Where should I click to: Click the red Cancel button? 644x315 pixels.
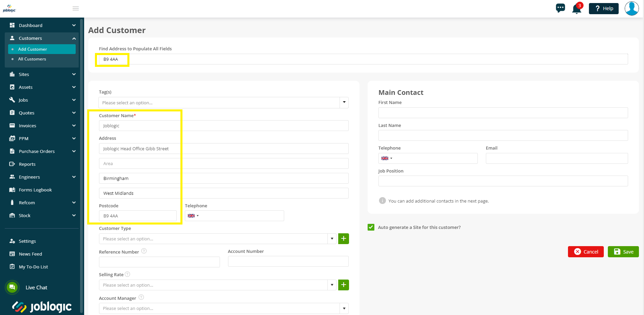(x=586, y=252)
